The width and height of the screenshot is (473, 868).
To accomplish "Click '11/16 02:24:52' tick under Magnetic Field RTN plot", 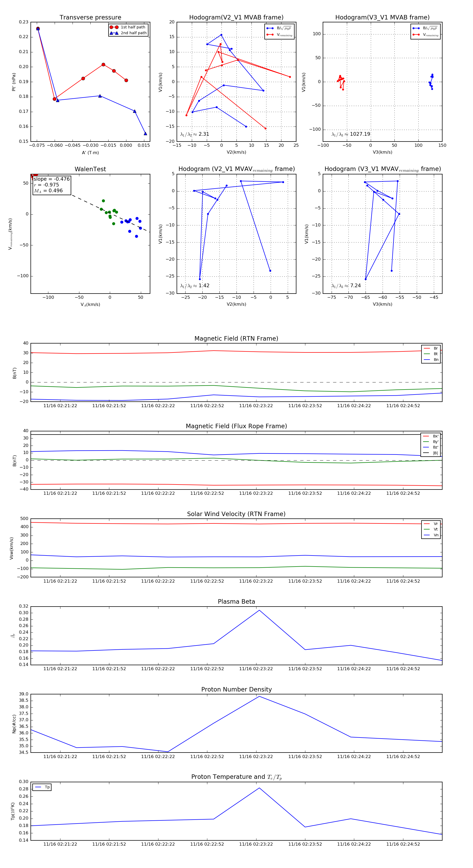I will 403,406.
